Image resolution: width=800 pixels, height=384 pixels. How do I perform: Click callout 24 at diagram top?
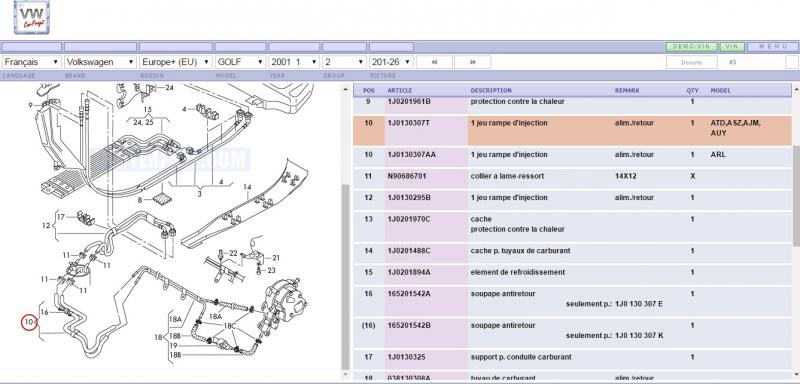[x=169, y=88]
